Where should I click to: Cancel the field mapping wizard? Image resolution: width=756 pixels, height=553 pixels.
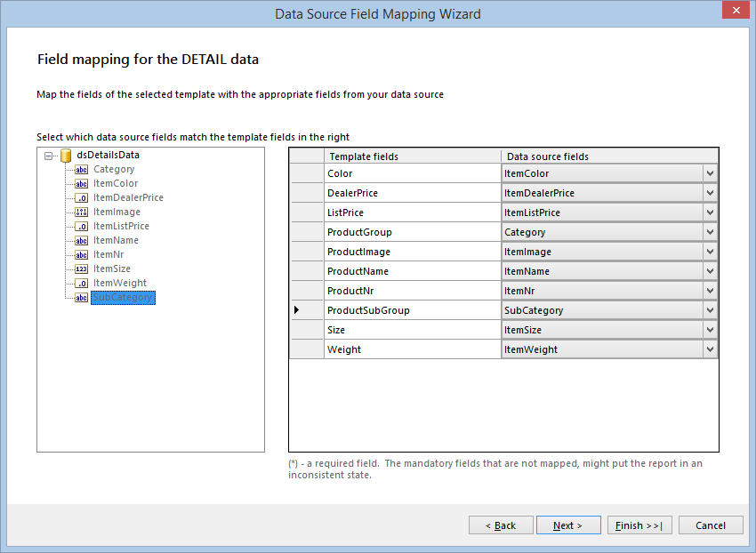pos(711,525)
